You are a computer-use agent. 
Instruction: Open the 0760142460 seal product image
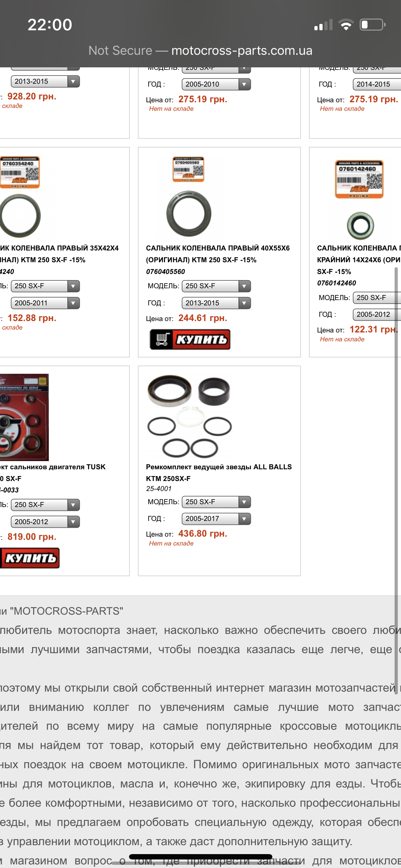(x=360, y=200)
